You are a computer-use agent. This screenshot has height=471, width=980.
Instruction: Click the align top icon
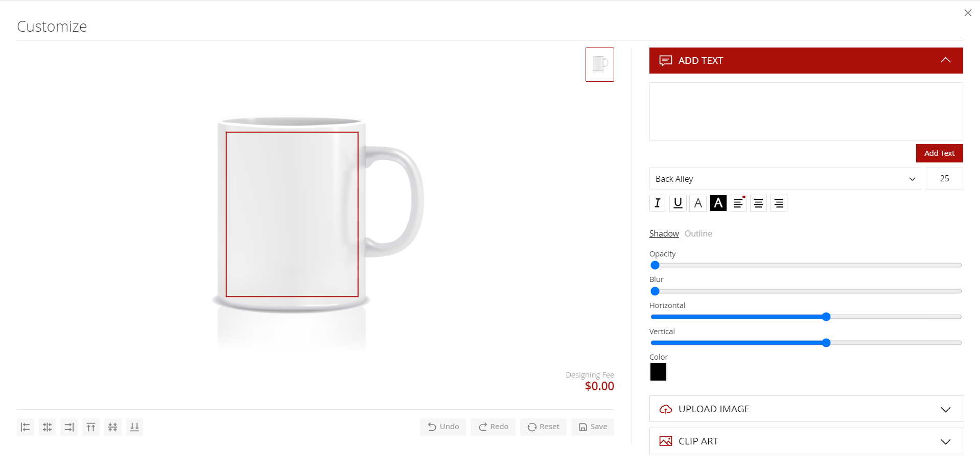pyautogui.click(x=91, y=427)
